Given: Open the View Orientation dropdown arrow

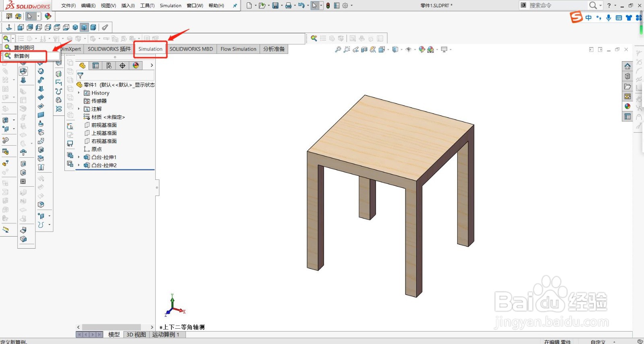Looking at the screenshot, I should pos(388,49).
